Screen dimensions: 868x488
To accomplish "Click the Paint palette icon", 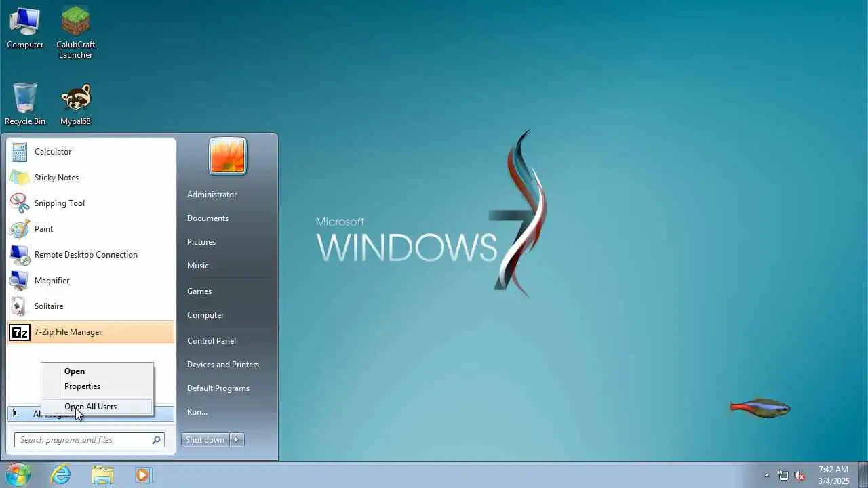I will click(19, 229).
